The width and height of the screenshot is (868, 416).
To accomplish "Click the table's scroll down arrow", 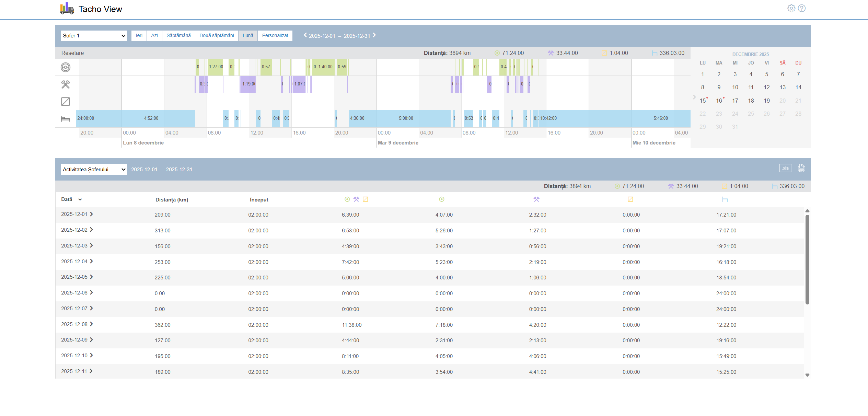I will (x=807, y=375).
